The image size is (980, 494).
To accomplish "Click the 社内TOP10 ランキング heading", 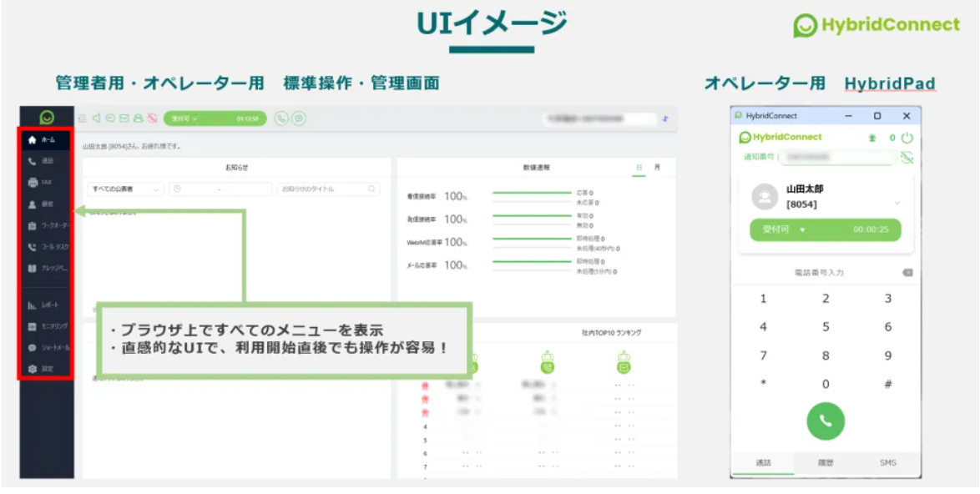I will pos(611,333).
